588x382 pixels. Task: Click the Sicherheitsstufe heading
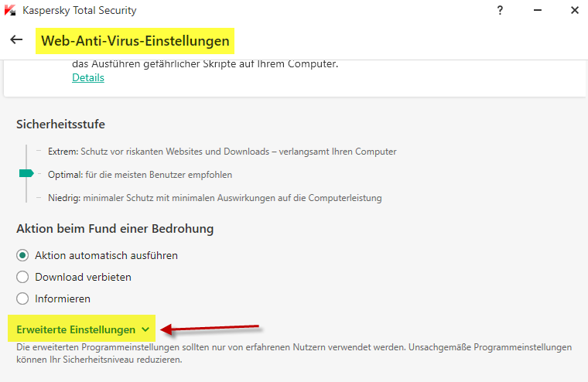[61, 124]
